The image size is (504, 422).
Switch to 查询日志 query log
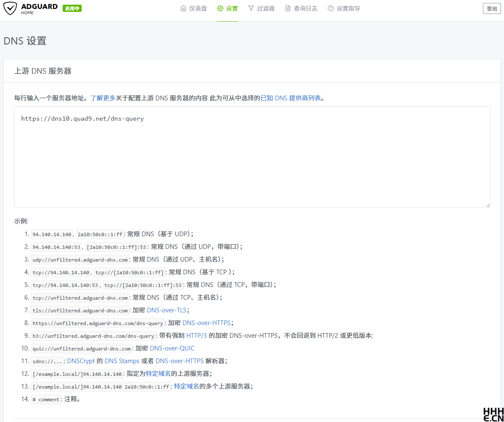click(x=301, y=8)
